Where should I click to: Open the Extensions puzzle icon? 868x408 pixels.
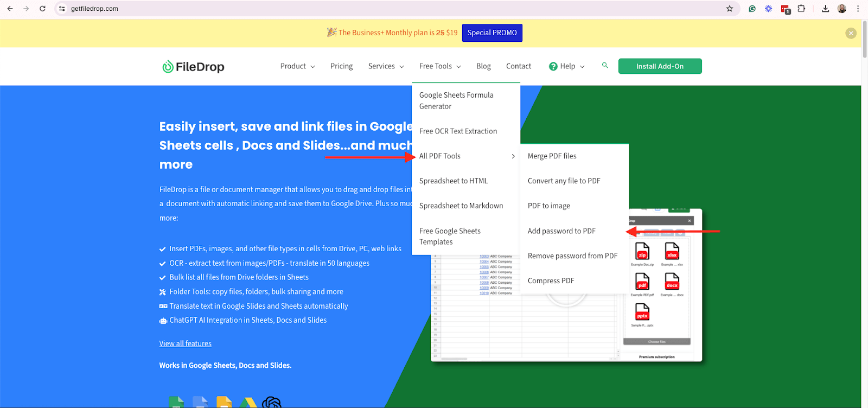[x=801, y=9]
